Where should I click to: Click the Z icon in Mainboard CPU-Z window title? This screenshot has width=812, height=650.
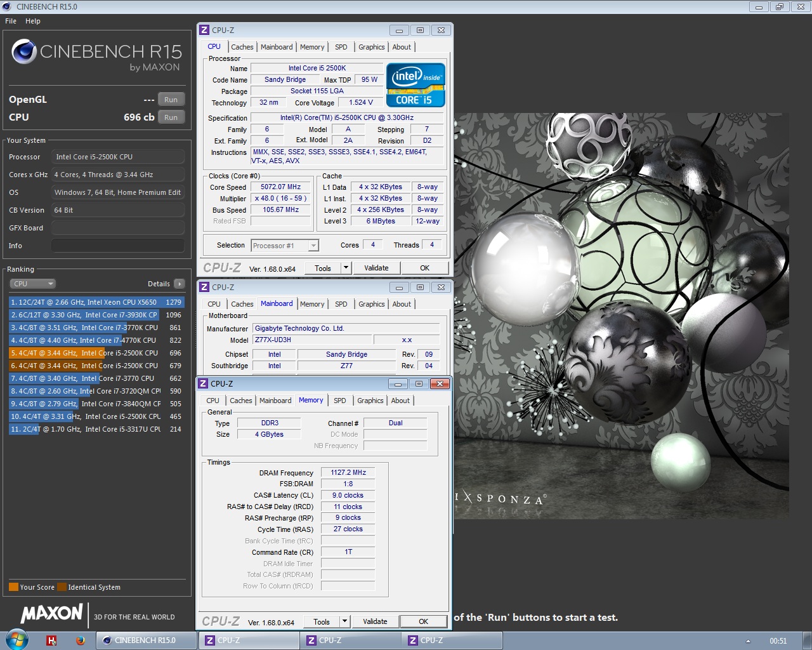pos(204,287)
